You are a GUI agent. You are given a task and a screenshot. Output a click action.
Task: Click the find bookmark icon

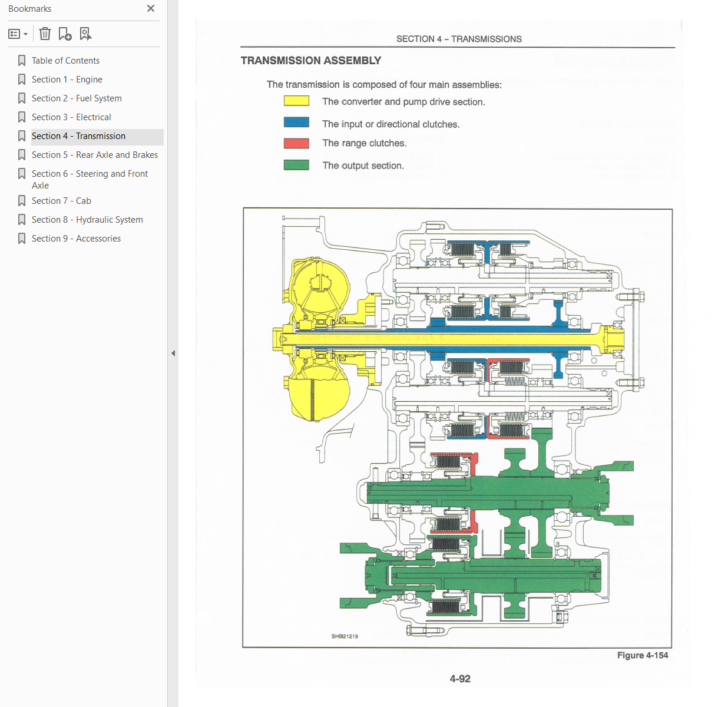(85, 34)
